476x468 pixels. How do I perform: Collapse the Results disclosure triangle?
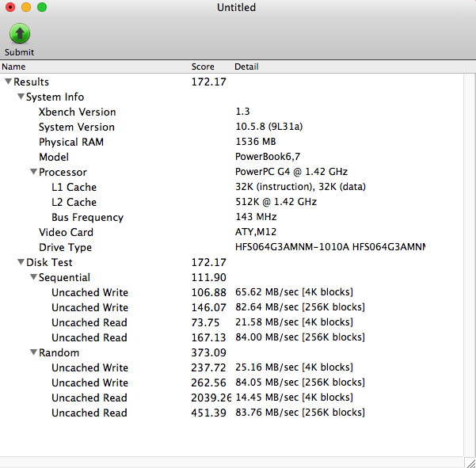8,82
